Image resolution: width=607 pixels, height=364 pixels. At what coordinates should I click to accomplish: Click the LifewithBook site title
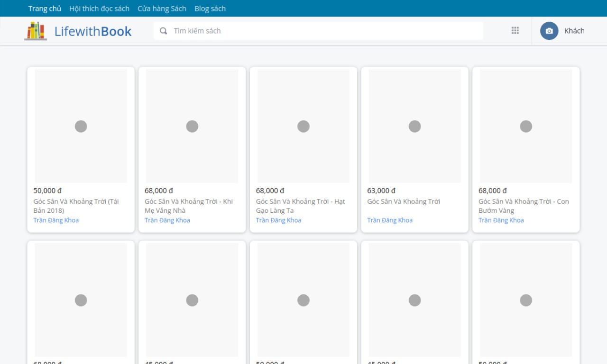coord(93,31)
